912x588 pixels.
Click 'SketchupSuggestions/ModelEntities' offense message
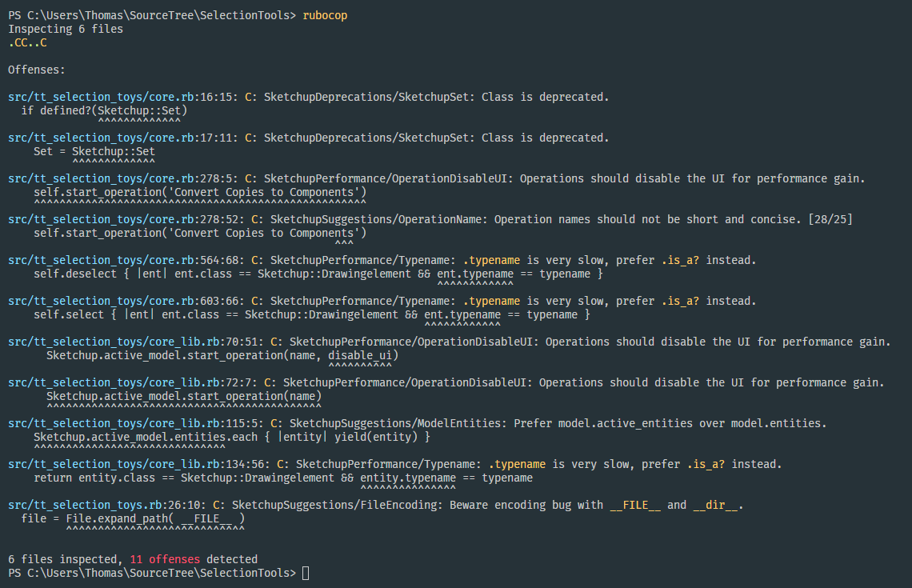558,423
